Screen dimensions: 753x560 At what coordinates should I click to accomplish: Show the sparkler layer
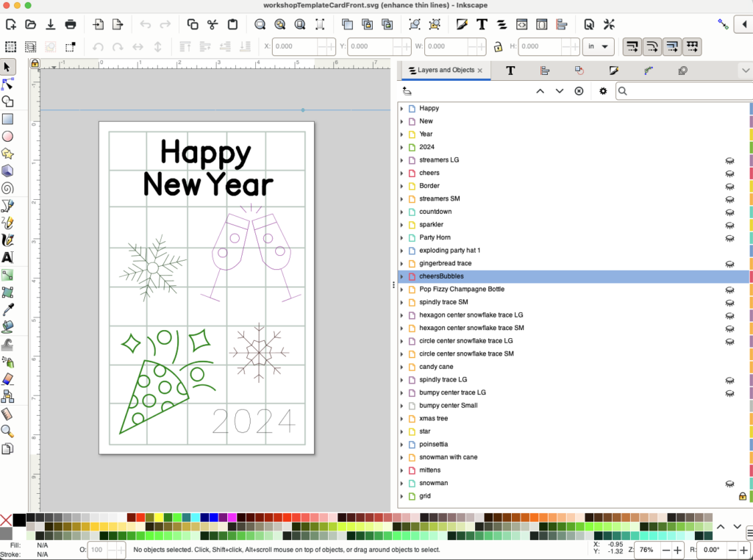(x=729, y=225)
